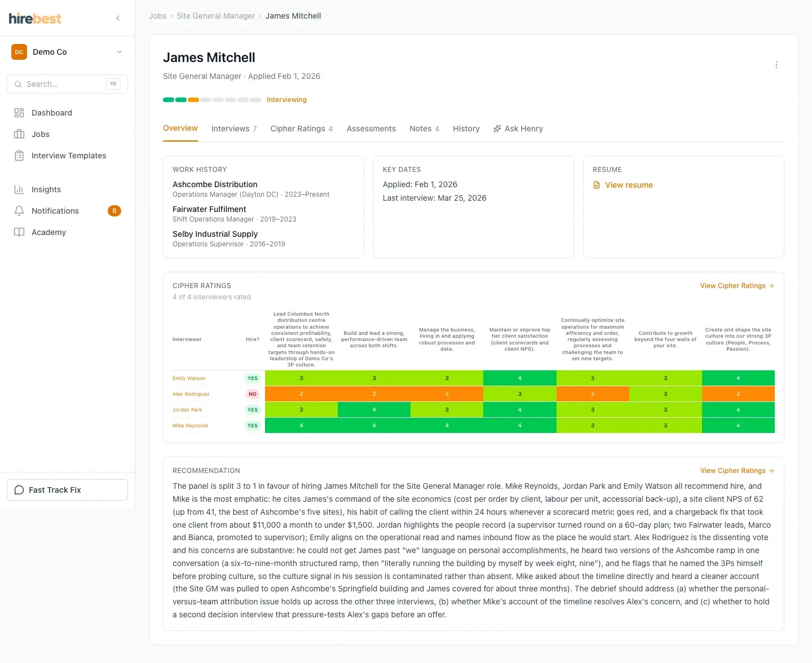This screenshot has height=663, width=812.
Task: Click the Interview Templates clipboard icon
Action: click(19, 156)
